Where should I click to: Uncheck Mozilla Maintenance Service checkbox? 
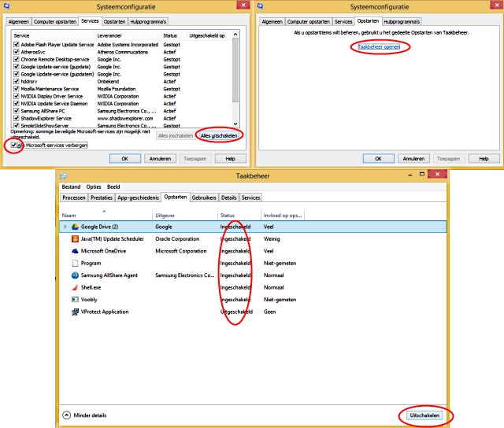tap(17, 88)
